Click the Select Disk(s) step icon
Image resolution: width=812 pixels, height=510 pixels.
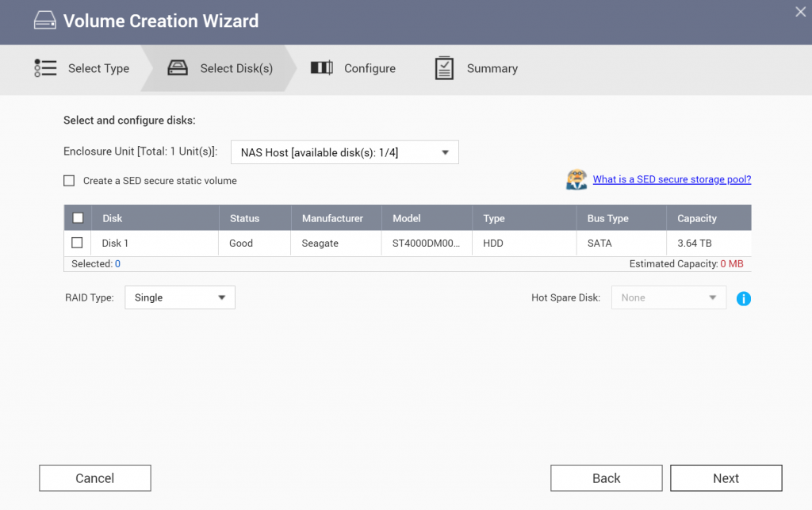178,68
